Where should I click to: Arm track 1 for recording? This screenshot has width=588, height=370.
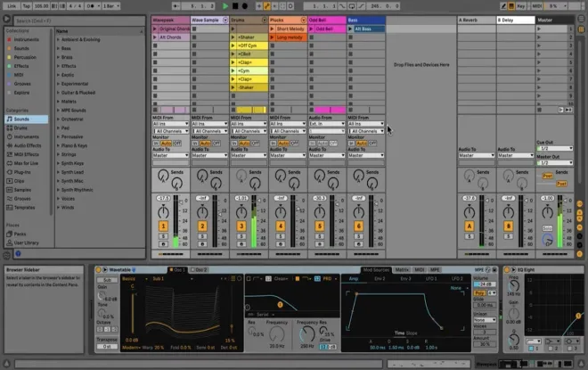[x=163, y=244]
